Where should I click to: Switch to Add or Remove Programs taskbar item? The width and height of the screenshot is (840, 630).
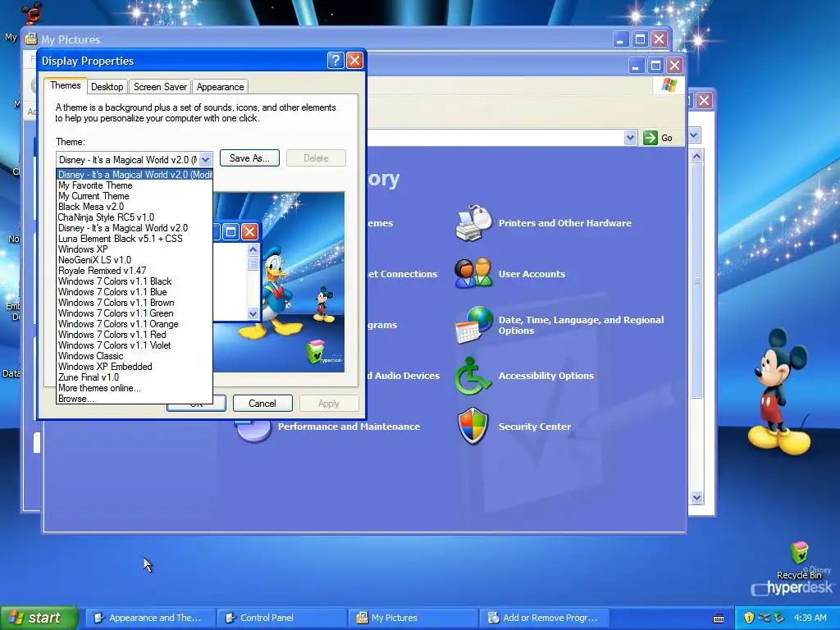pyautogui.click(x=544, y=618)
